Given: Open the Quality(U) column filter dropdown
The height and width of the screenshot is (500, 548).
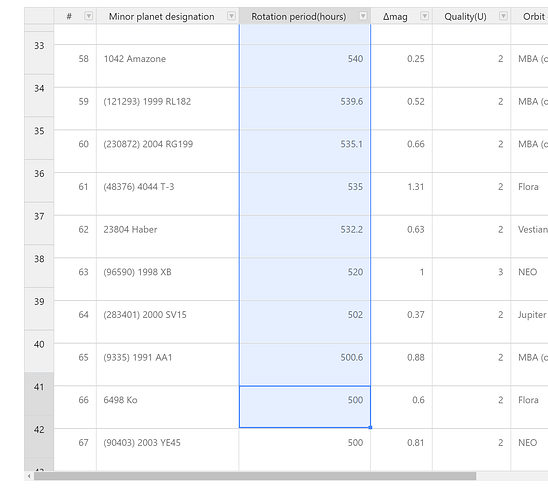Looking at the screenshot, I should [x=503, y=16].
